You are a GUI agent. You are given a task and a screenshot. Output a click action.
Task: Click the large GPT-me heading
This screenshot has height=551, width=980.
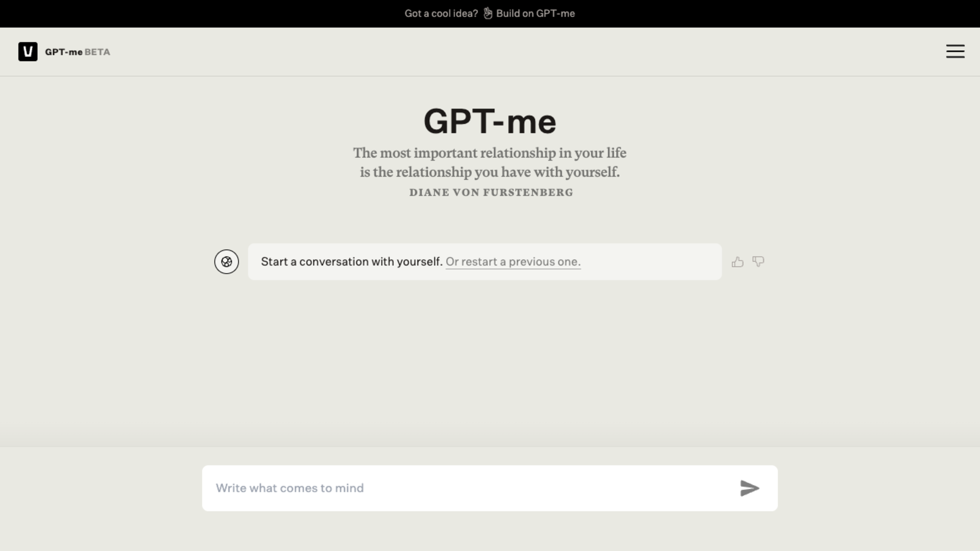tap(490, 121)
